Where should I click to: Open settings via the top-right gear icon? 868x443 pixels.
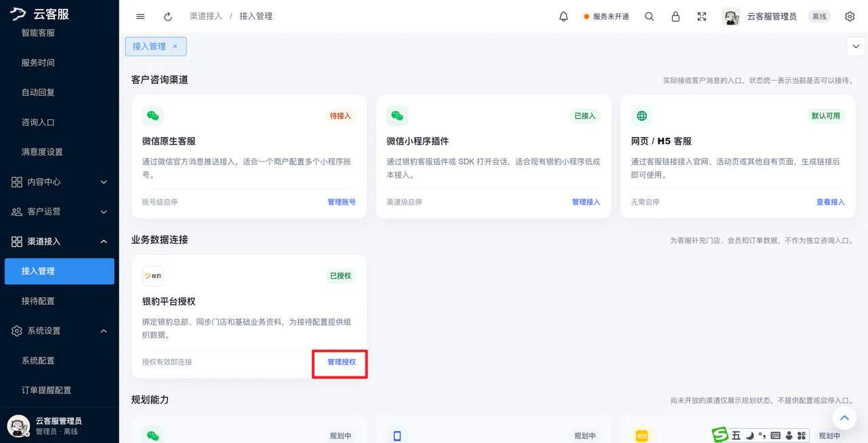click(850, 16)
